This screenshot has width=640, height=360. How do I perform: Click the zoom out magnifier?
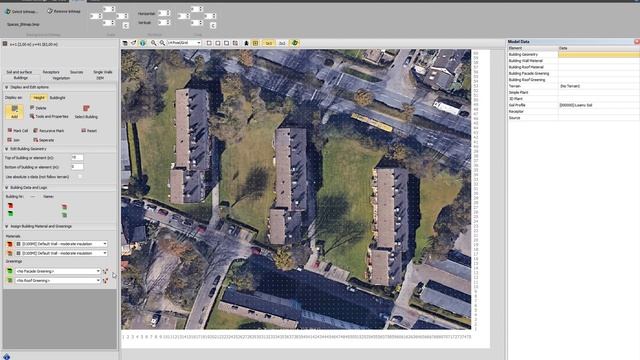click(x=162, y=43)
